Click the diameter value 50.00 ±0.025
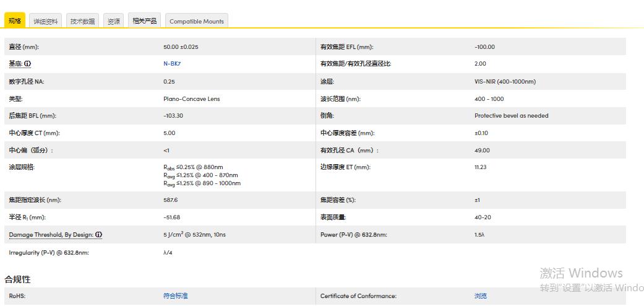 coord(181,47)
